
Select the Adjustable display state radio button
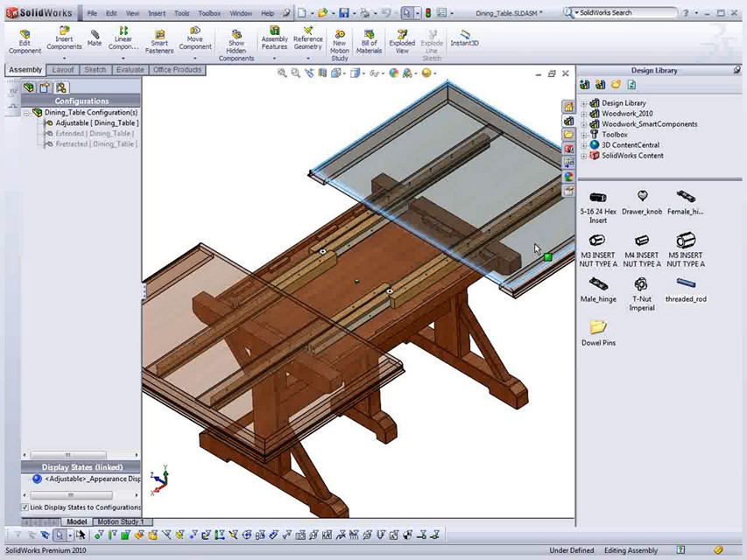point(37,479)
